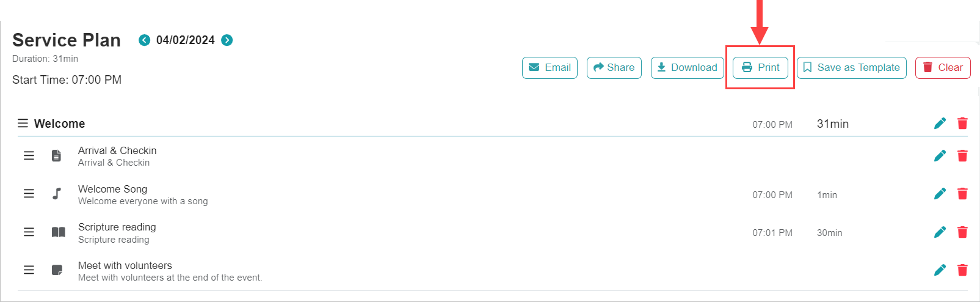Viewport: 980px width, 302px height.
Task: Delete the Welcome section
Action: [x=962, y=123]
